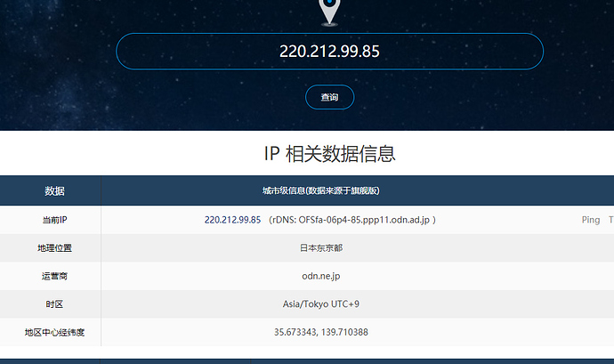Open the Ping link
The height and width of the screenshot is (364, 614).
[590, 220]
